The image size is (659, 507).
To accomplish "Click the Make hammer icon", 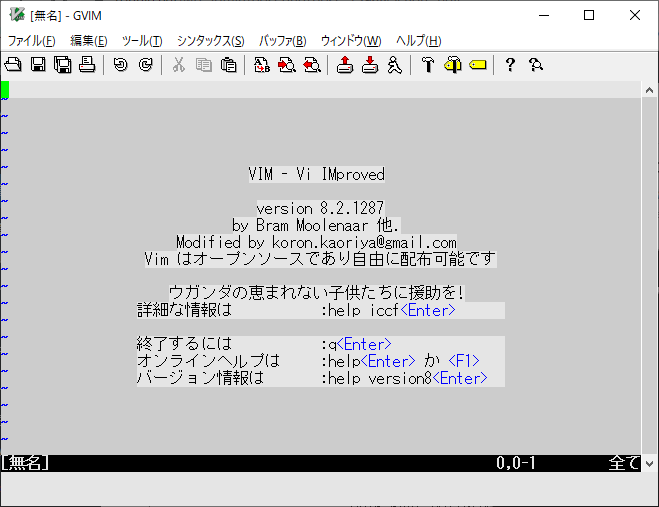I will pos(428,65).
